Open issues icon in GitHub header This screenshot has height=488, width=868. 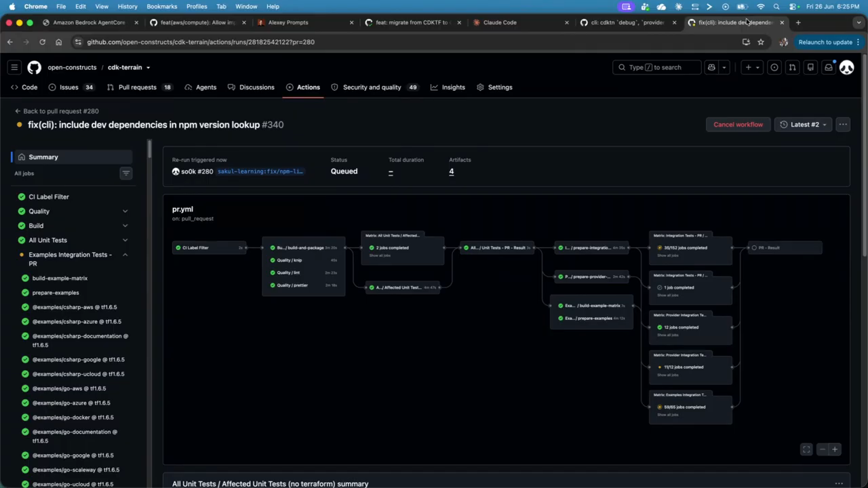click(774, 67)
